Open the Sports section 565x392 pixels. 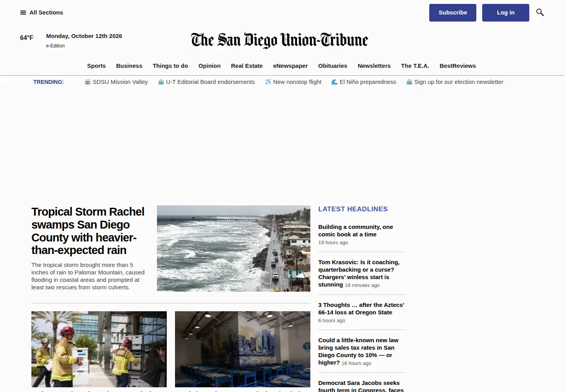pos(97,66)
